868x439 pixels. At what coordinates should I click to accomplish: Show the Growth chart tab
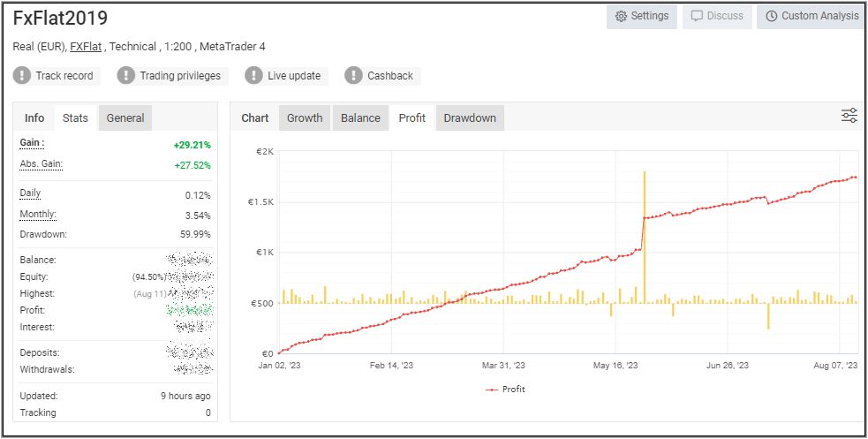pos(305,117)
